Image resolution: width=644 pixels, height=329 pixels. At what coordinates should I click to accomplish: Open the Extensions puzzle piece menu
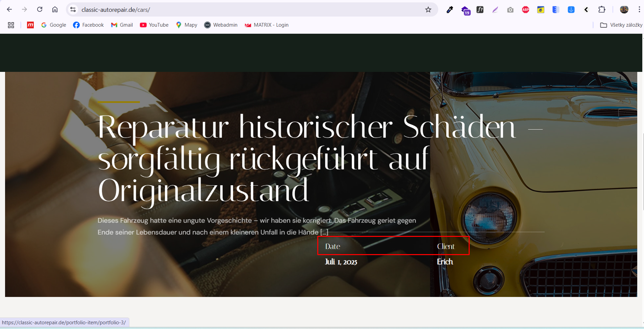[x=601, y=10]
